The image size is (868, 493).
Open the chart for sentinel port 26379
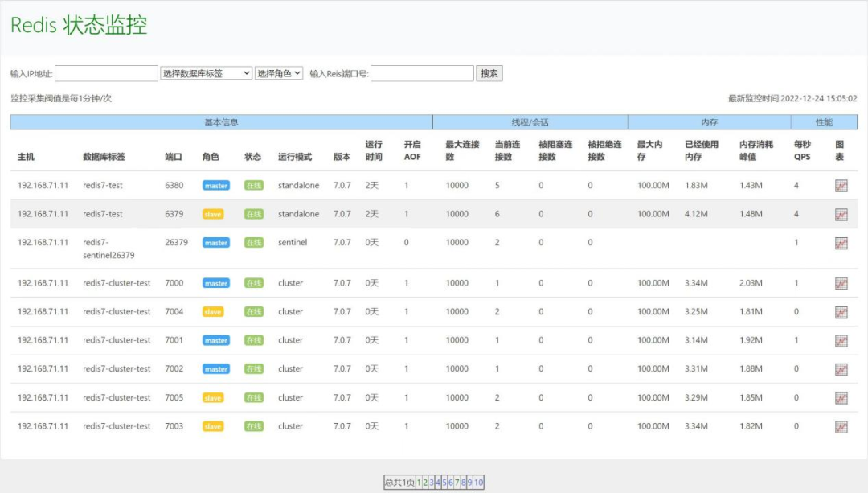coord(842,242)
